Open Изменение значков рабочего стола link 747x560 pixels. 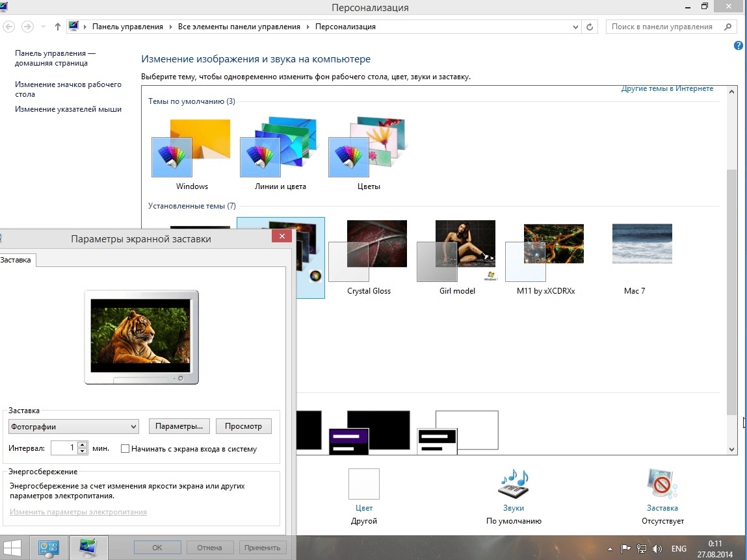point(68,89)
